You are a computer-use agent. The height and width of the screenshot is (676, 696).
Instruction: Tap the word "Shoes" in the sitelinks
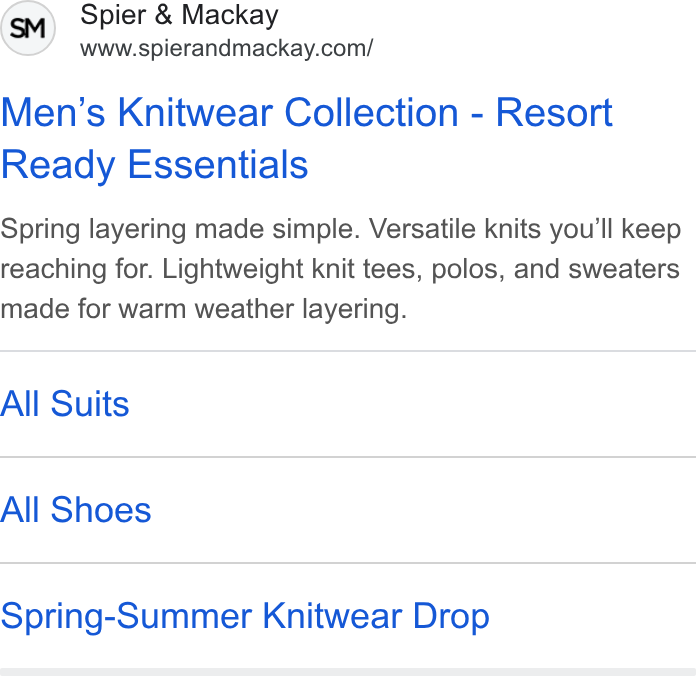click(101, 510)
